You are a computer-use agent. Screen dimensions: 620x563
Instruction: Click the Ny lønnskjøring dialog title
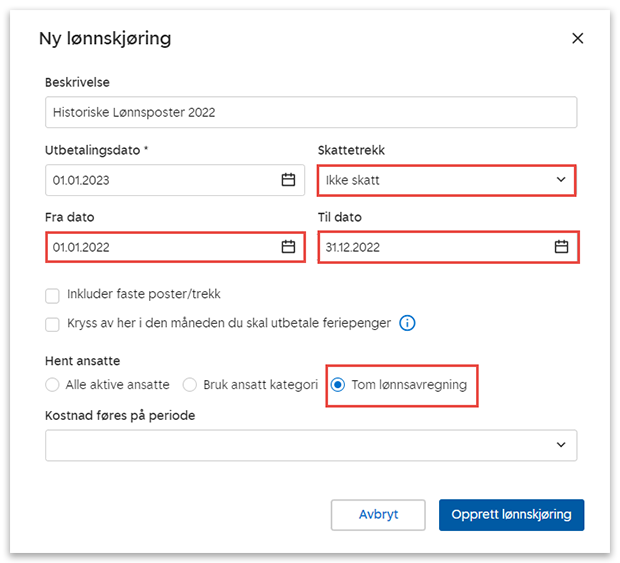105,39
